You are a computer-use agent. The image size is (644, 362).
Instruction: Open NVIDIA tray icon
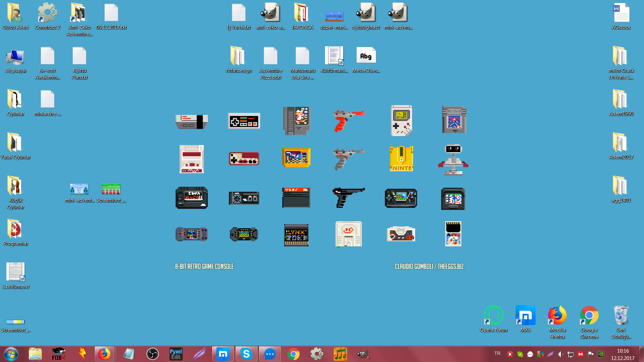click(x=601, y=354)
